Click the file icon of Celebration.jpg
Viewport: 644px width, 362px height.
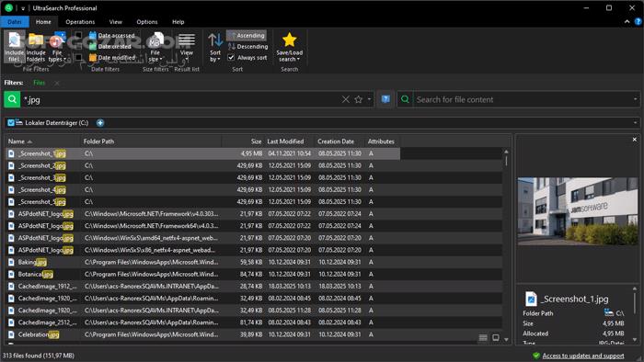click(x=11, y=334)
